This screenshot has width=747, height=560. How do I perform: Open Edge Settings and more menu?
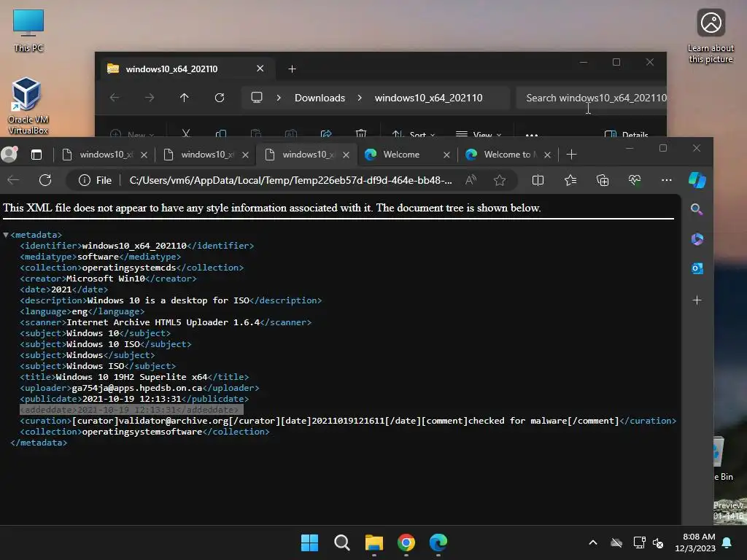pyautogui.click(x=667, y=180)
